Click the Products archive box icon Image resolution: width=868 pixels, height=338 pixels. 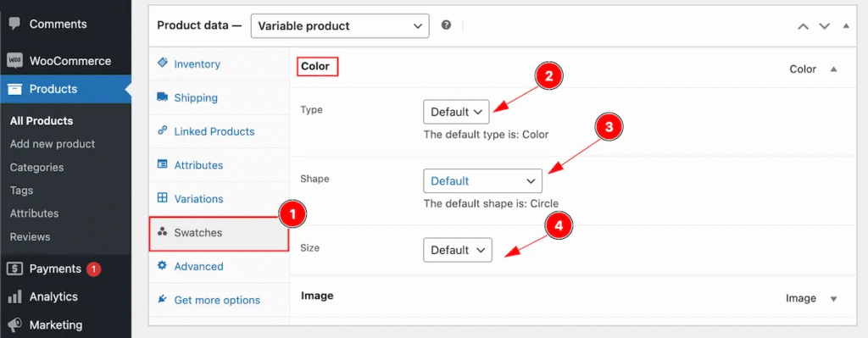pos(15,89)
